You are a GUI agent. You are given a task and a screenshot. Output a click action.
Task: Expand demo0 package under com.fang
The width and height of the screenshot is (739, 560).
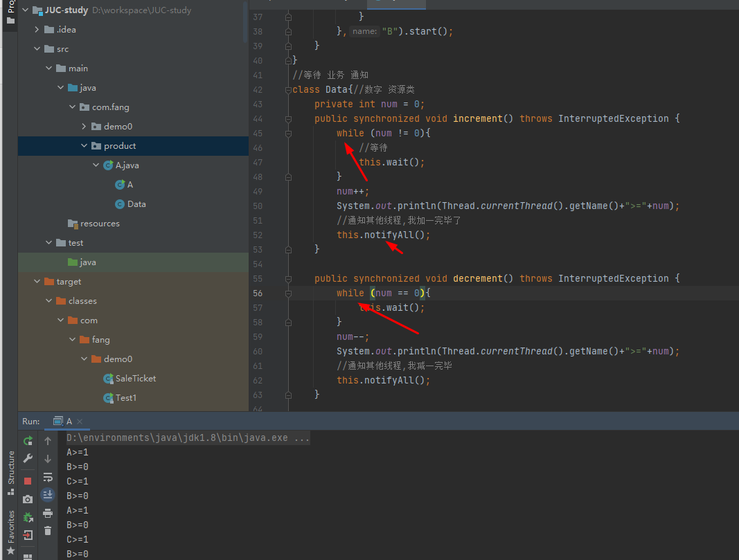tap(84, 126)
